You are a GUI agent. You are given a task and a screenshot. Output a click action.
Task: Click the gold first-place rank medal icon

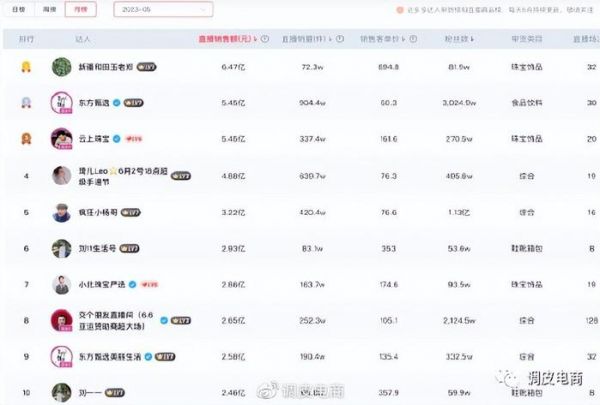tap(25, 66)
